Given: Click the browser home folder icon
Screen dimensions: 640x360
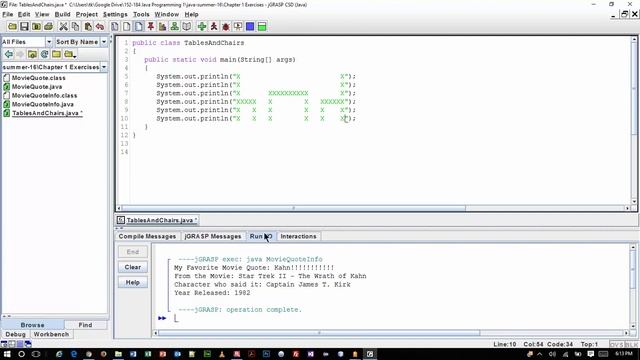Looking at the screenshot, I should [x=32, y=54].
